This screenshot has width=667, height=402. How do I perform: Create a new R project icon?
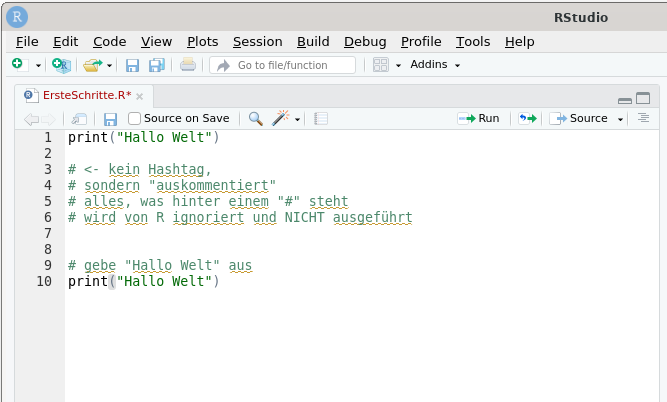[x=61, y=65]
